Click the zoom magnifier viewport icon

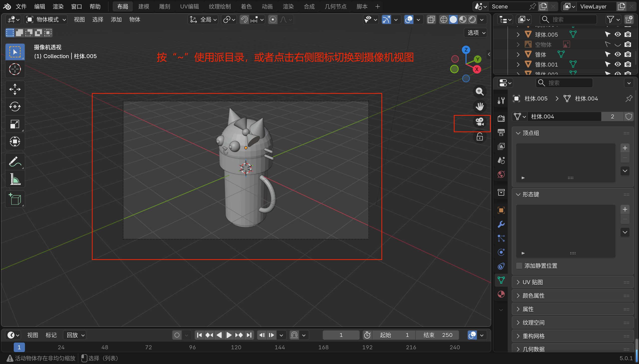click(479, 92)
